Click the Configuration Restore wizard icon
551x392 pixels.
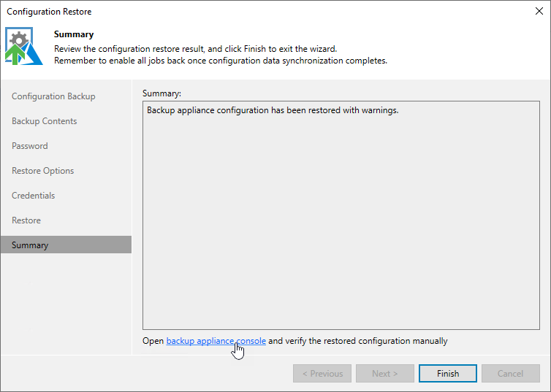point(24,46)
